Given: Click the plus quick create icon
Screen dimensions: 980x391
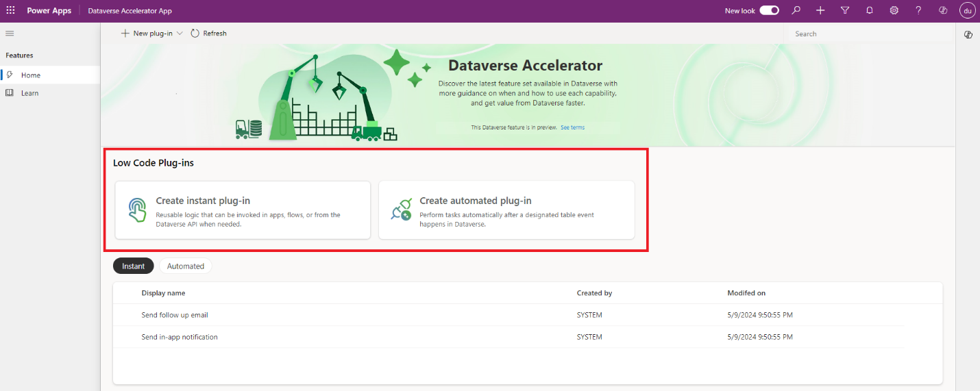Looking at the screenshot, I should [820, 10].
